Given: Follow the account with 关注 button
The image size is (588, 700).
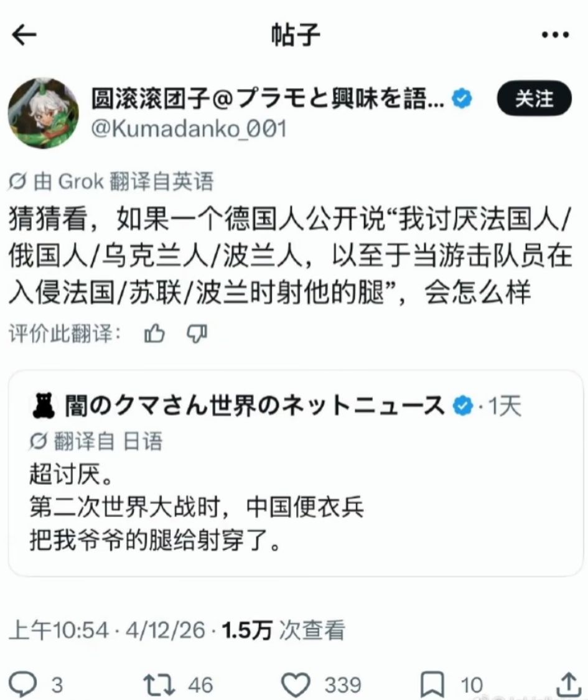Looking at the screenshot, I should coord(534,99).
